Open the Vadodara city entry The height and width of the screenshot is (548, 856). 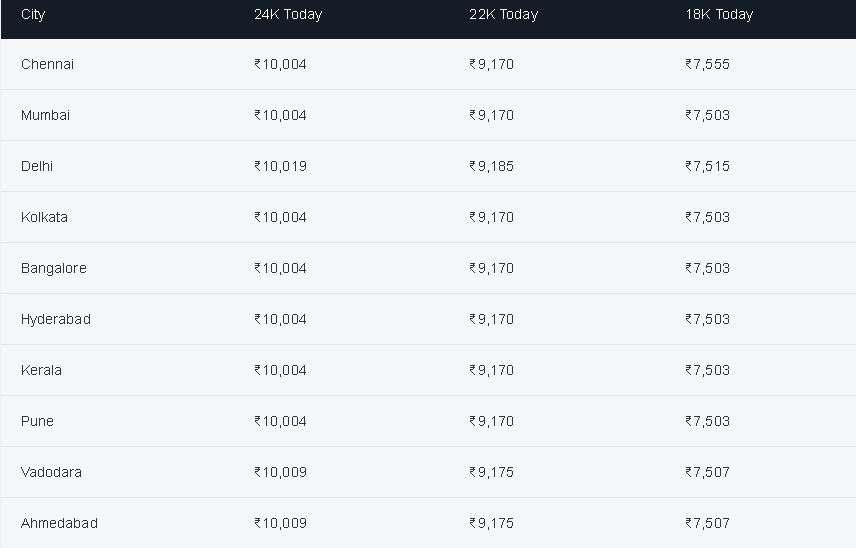pos(51,472)
